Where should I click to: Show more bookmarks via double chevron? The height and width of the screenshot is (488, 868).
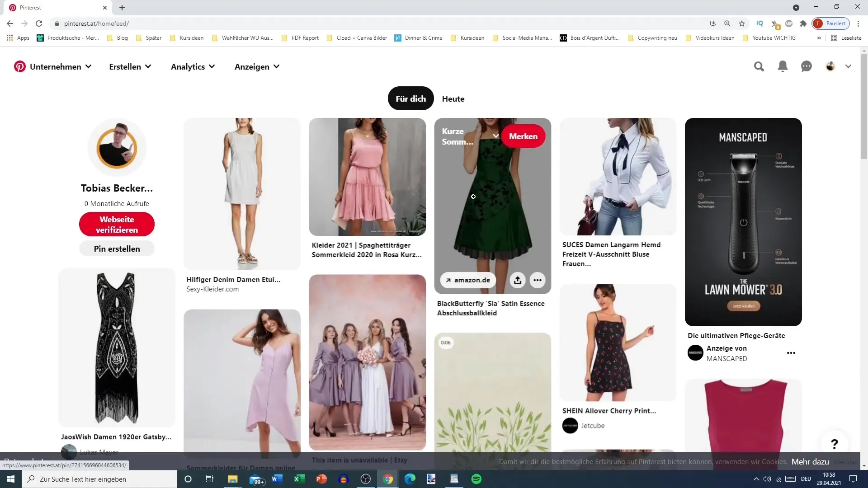[x=819, y=38]
